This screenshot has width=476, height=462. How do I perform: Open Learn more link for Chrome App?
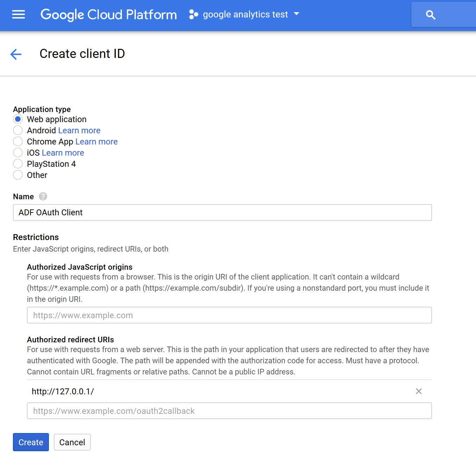pyautogui.click(x=96, y=142)
